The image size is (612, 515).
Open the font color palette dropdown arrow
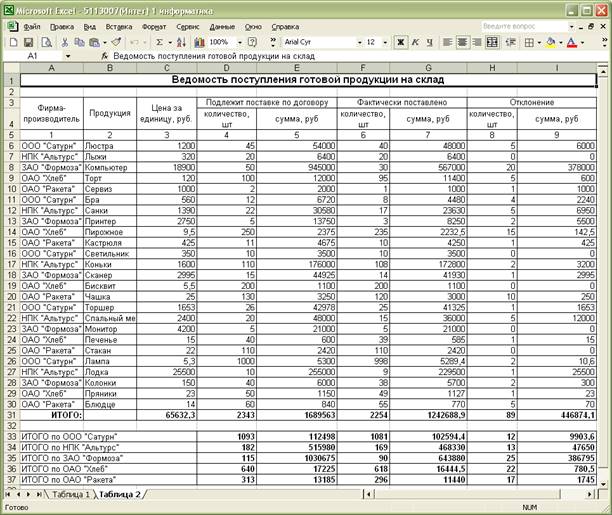click(x=583, y=42)
